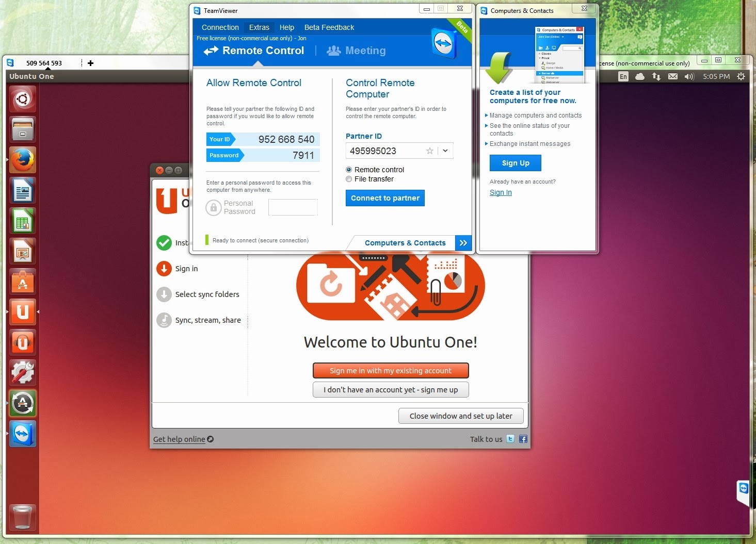Launch Firefox from the Ubuntu launcher
The height and width of the screenshot is (544, 756).
23,159
